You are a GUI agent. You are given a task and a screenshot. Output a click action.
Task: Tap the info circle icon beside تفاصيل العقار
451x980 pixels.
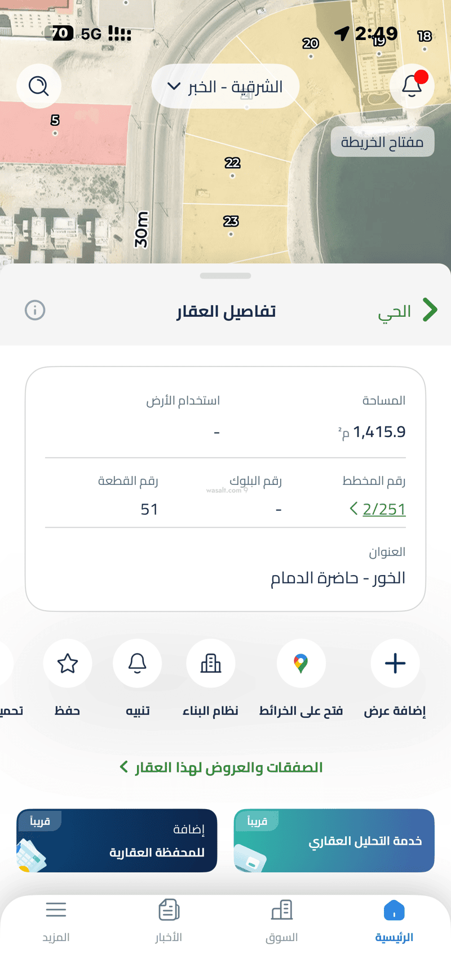tap(35, 310)
